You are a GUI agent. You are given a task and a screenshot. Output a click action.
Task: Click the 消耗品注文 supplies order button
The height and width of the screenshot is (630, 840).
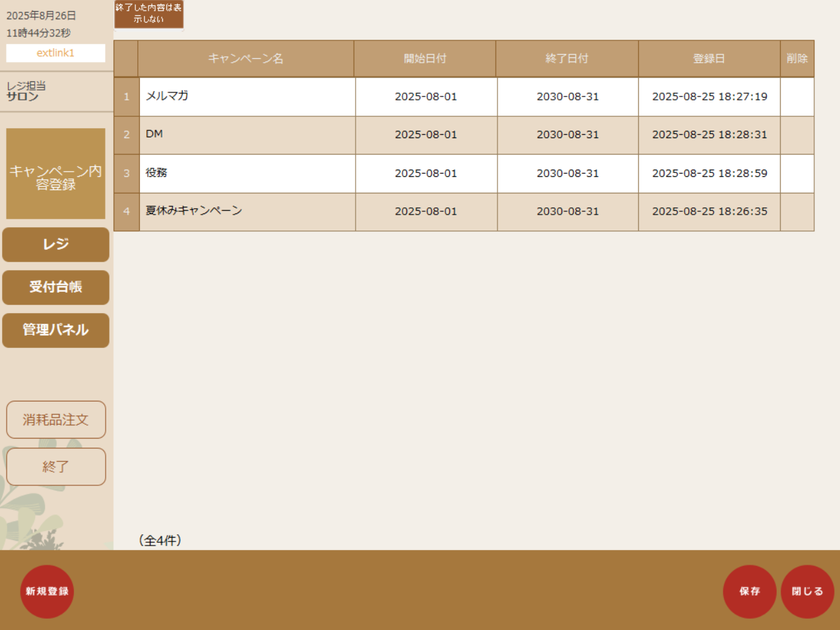pyautogui.click(x=55, y=419)
